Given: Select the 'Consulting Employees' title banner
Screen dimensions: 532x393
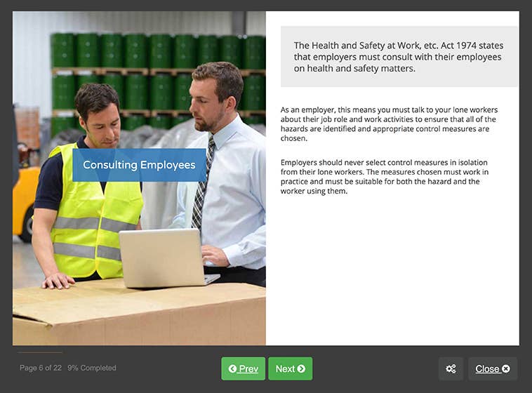Looking at the screenshot, I should [139, 165].
